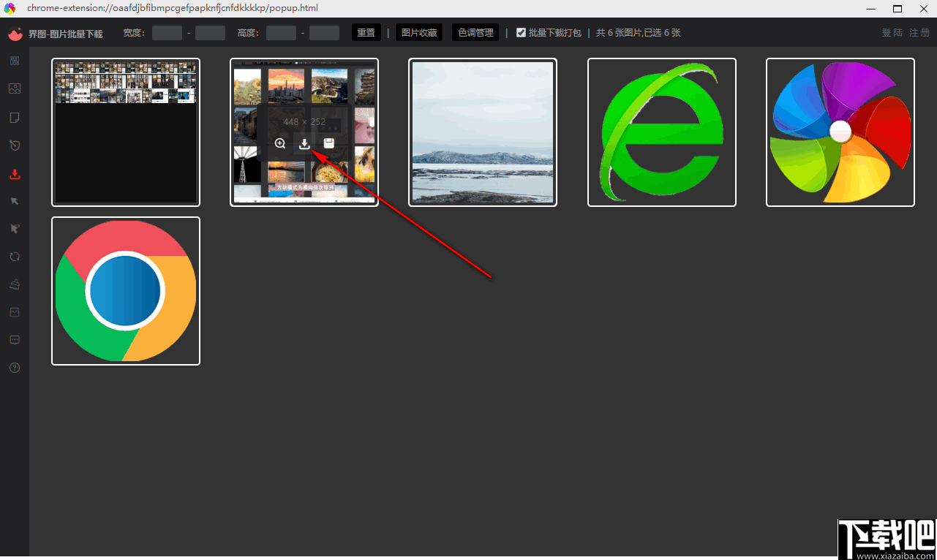Click the browser icon in the title bar
The image size is (937, 560).
tap(10, 8)
